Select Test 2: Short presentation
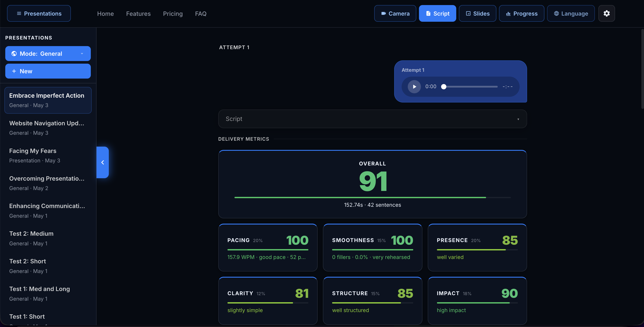Screen dimensions: 644x327 (48, 266)
